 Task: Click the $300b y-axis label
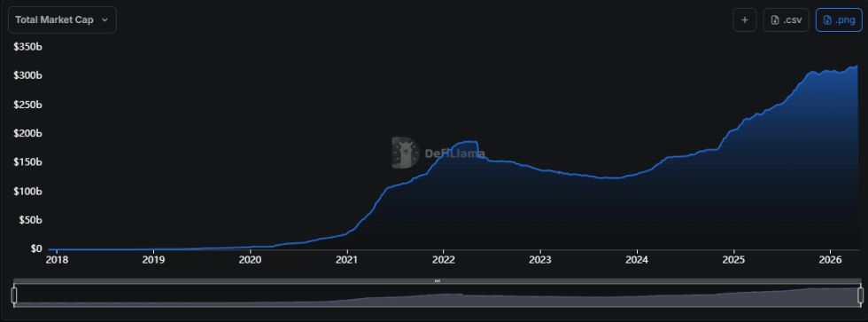(x=27, y=76)
